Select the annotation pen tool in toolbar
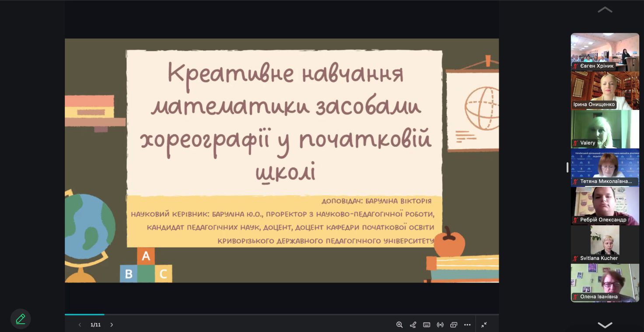This screenshot has height=332, width=644. [x=413, y=325]
